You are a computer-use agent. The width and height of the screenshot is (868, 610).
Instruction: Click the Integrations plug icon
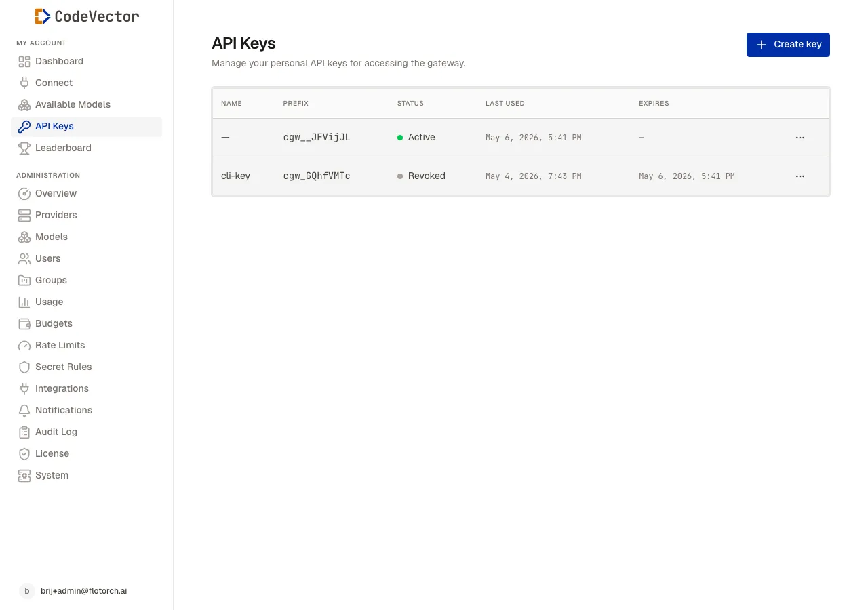coord(24,389)
